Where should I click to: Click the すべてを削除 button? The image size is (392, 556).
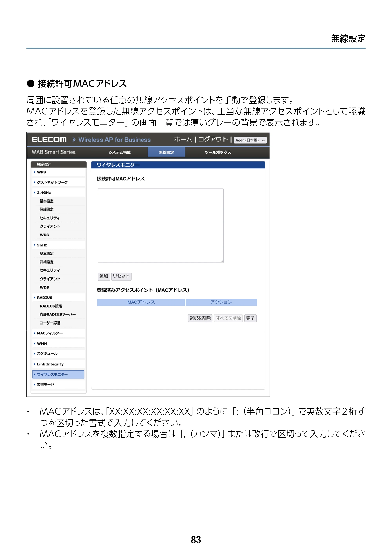coord(228,318)
